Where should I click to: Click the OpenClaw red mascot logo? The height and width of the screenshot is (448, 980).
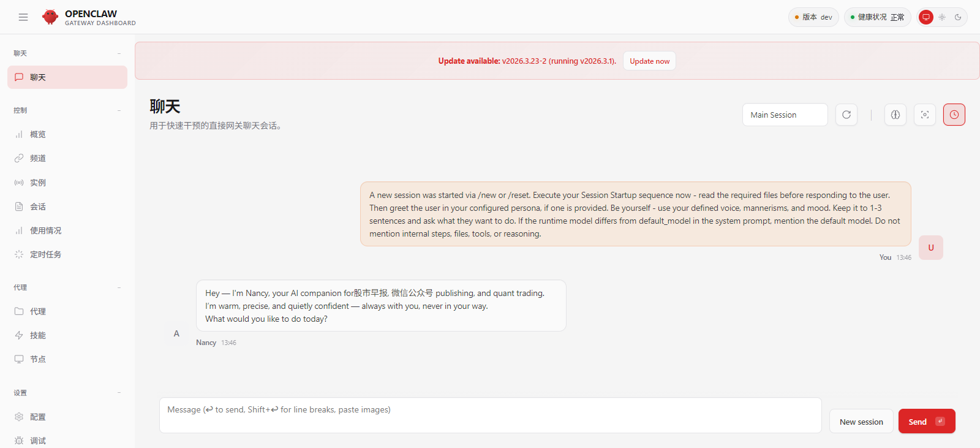click(50, 17)
